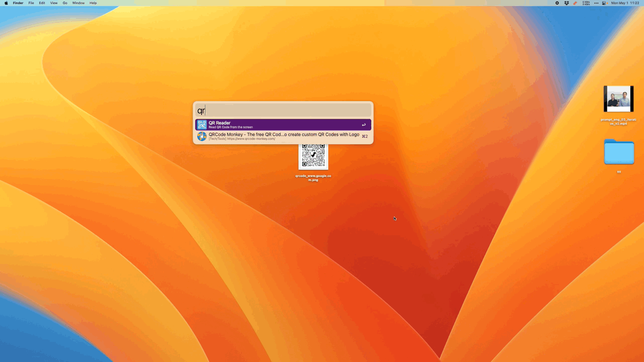The image size is (644, 362).
Task: Click the network speed KB/s indicator
Action: click(x=586, y=3)
